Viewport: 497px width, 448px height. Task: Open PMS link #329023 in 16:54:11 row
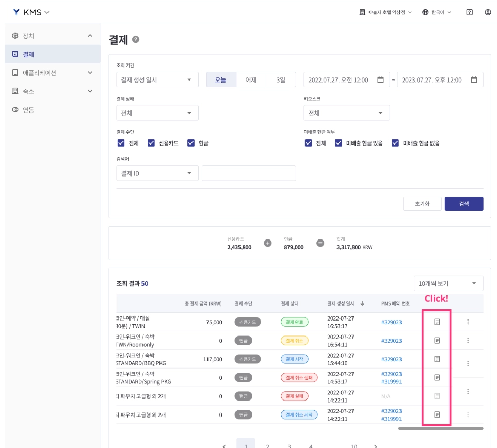(391, 341)
